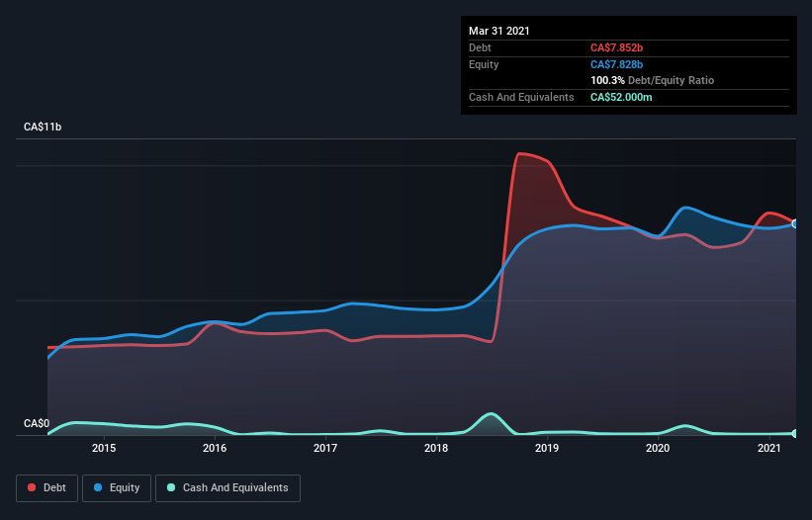This screenshot has height=520, width=812.
Task: Toggle the Equity series legend button
Action: pyautogui.click(x=117, y=488)
